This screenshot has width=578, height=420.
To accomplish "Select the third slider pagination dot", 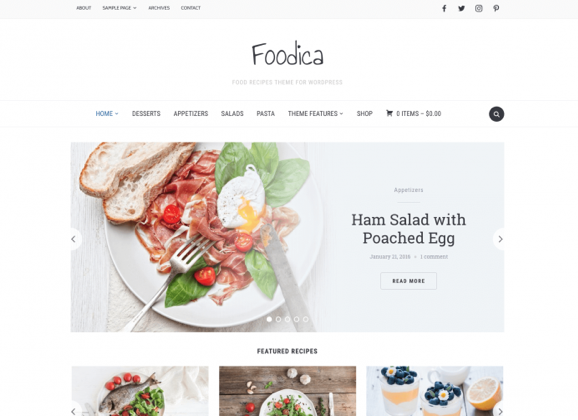I will pyautogui.click(x=288, y=319).
